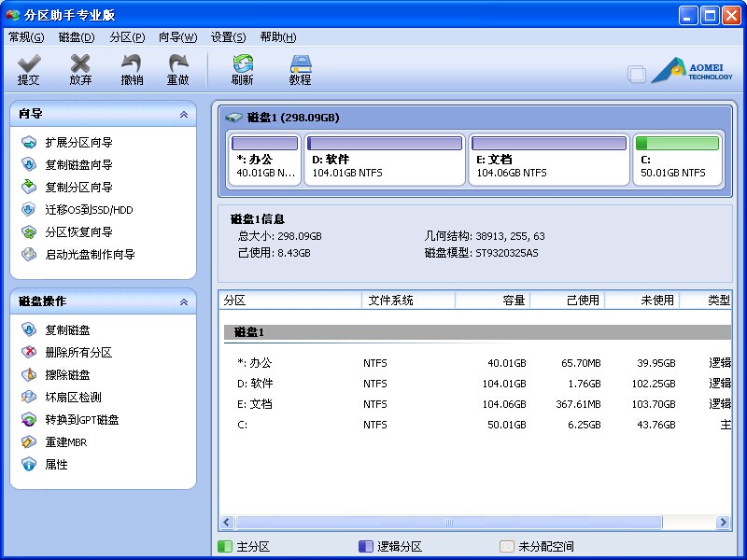Click the green 主分区 legend swatch
The height and width of the screenshot is (560, 747).
225,546
